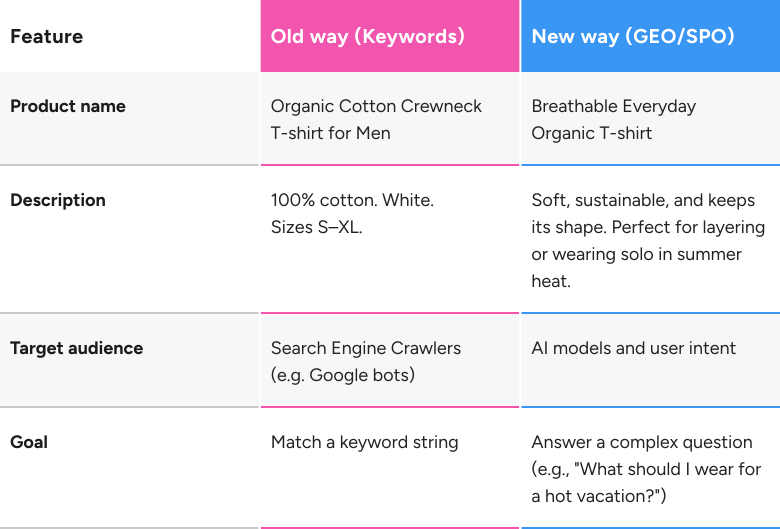Viewport: 780px width, 529px height.
Task: Select the "Breathable Everyday" text line
Action: pos(613,106)
